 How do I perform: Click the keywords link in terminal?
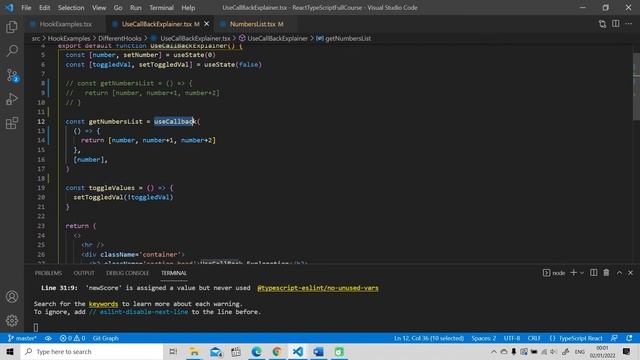click(103, 304)
